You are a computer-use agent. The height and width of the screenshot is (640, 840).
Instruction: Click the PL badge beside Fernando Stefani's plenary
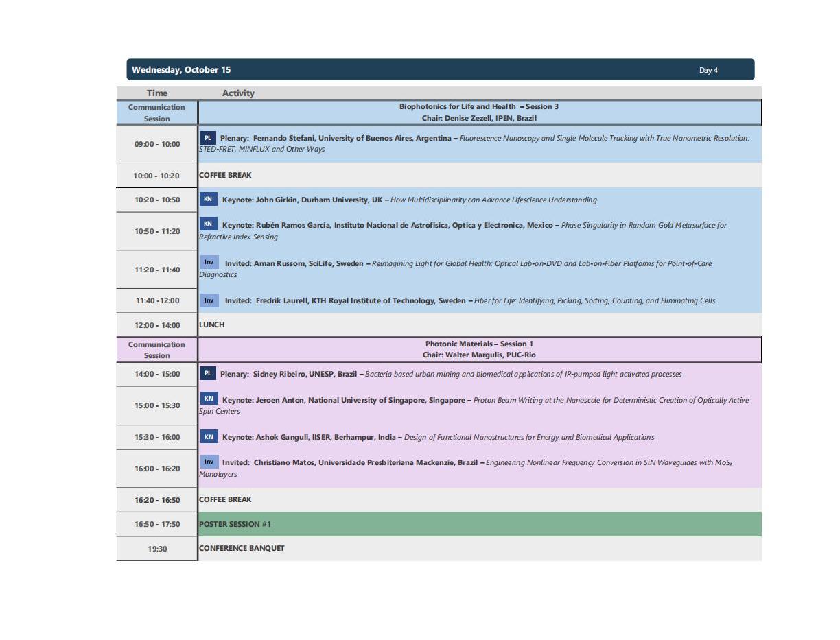208,138
